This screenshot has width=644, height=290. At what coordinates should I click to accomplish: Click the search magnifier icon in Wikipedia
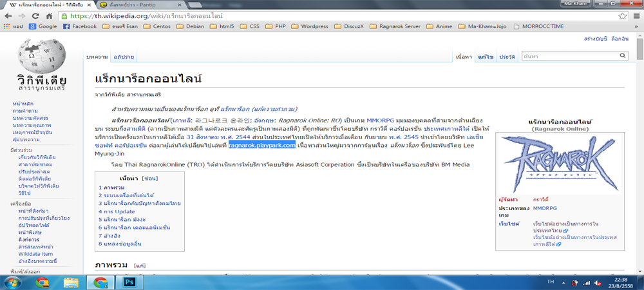coord(623,56)
